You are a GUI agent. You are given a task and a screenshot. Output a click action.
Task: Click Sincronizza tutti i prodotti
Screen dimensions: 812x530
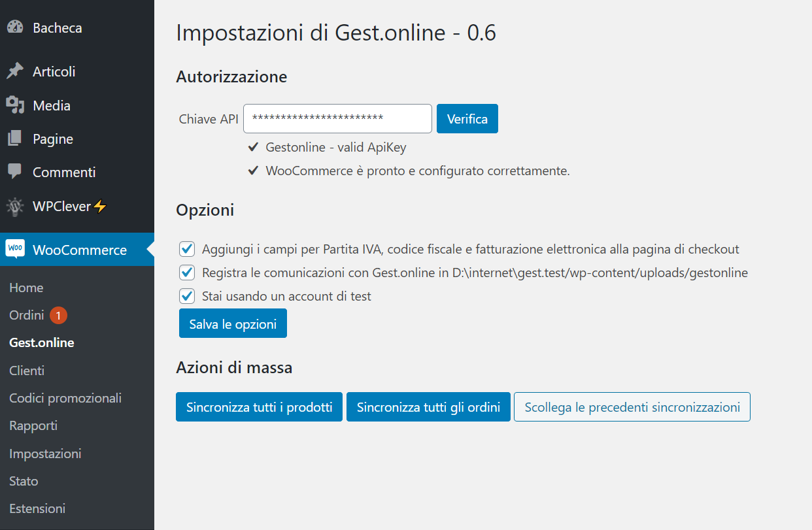click(259, 407)
